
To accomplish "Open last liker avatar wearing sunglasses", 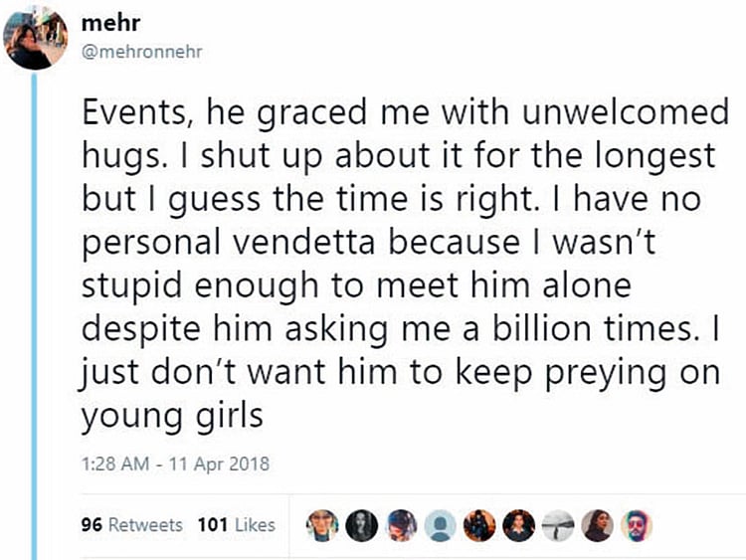I will click(637, 524).
